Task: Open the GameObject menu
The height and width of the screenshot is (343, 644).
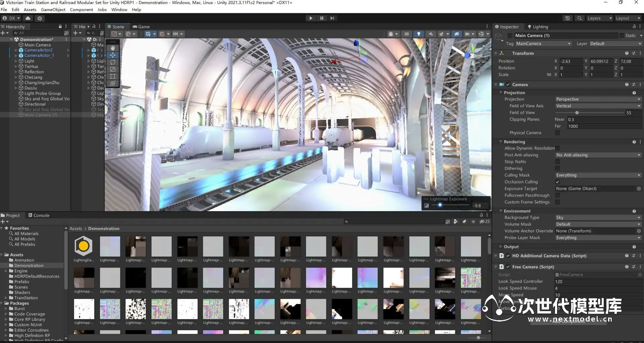Action: click(x=53, y=10)
